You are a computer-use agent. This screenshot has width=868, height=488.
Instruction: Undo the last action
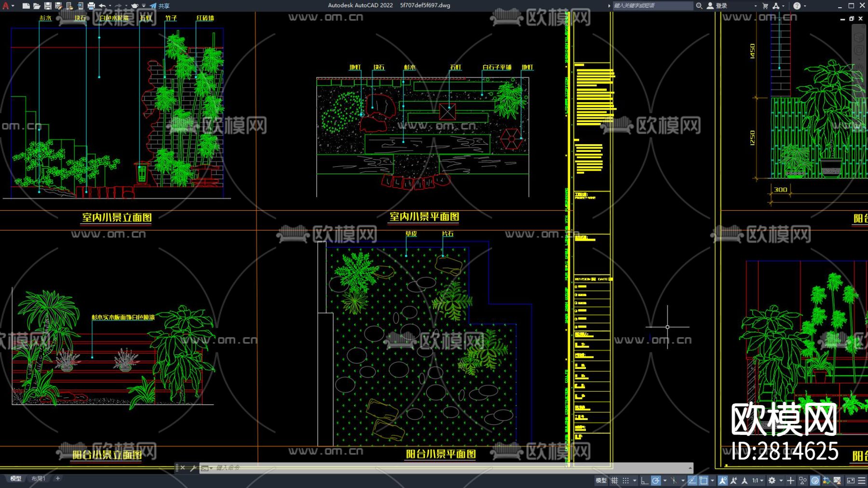click(102, 6)
